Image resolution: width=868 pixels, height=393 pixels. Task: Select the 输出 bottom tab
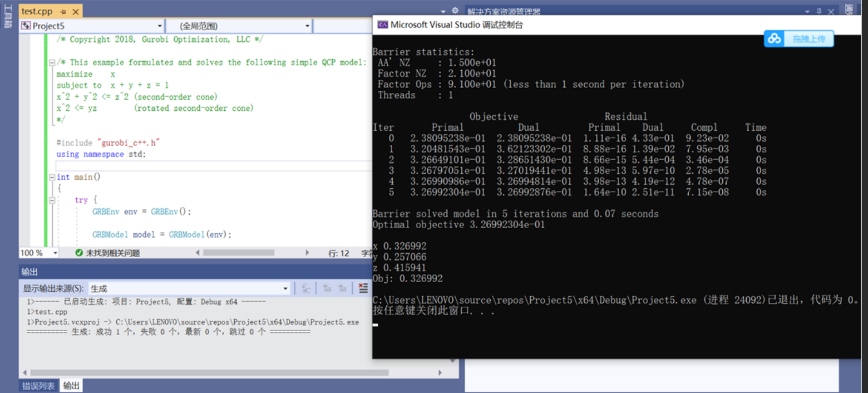[x=71, y=386]
